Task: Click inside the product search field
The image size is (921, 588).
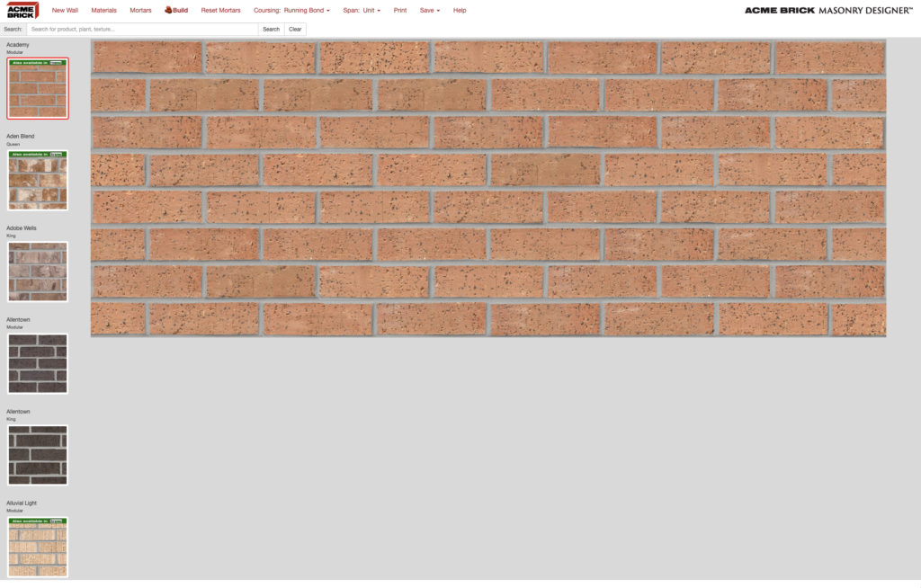Action: (x=144, y=29)
